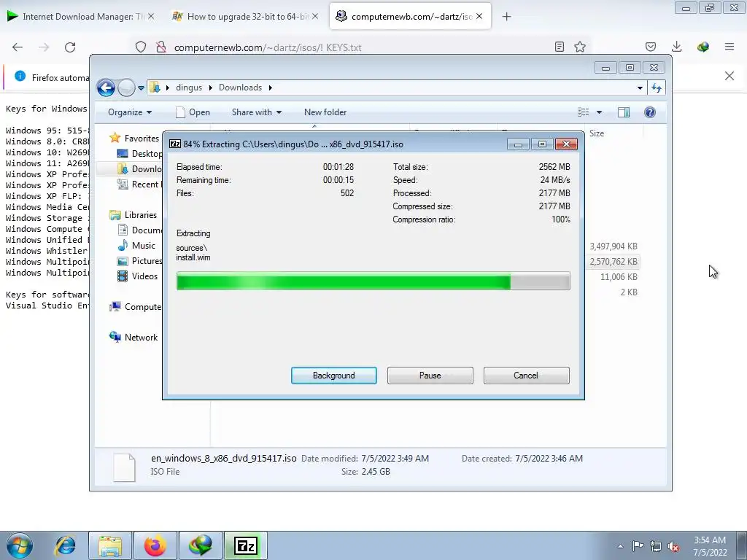The width and height of the screenshot is (747, 560).
Task: Go back in Explorer window
Action: pos(106,87)
